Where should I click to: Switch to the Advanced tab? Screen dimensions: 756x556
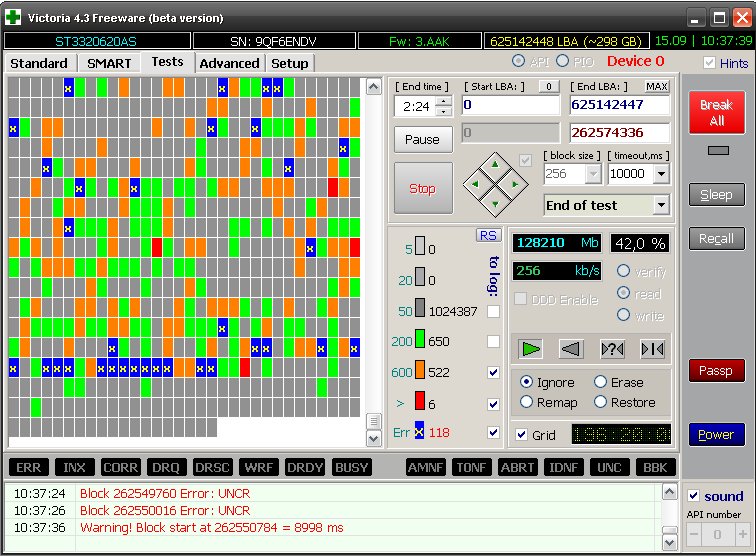pyautogui.click(x=230, y=63)
